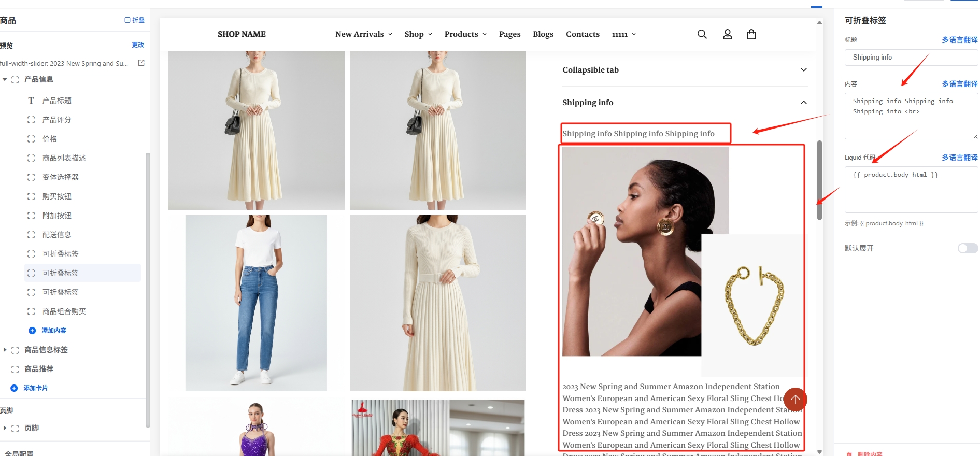Click the 标题 input field with Shipping info

(911, 58)
